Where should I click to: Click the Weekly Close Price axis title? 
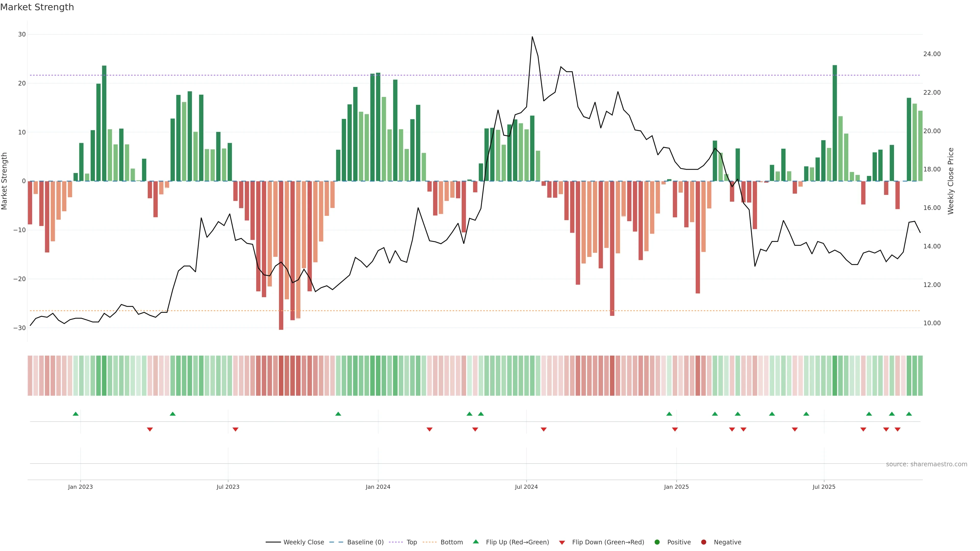pyautogui.click(x=951, y=181)
